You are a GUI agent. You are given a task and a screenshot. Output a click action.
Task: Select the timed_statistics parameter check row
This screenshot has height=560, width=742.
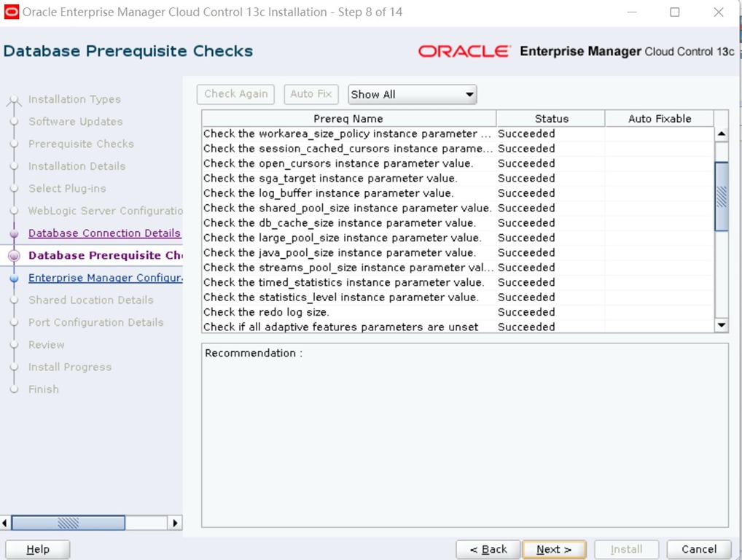[458, 283]
